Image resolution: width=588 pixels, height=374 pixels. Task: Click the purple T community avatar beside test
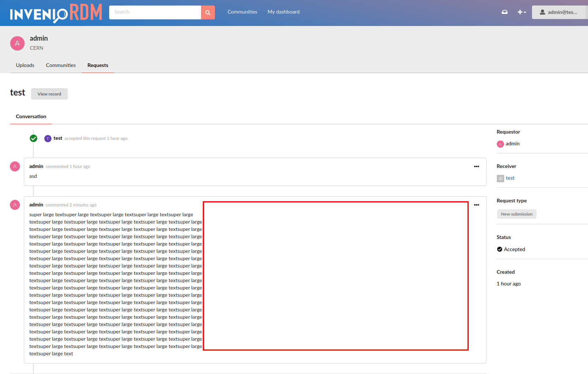[x=48, y=138]
